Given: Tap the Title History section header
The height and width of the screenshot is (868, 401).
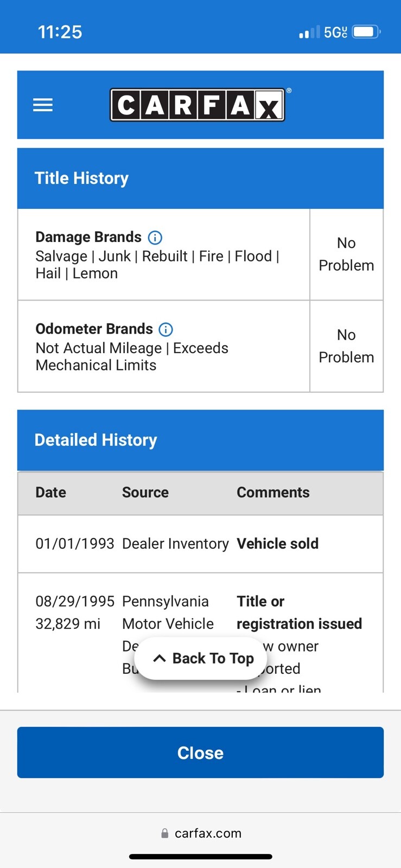Looking at the screenshot, I should point(200,178).
